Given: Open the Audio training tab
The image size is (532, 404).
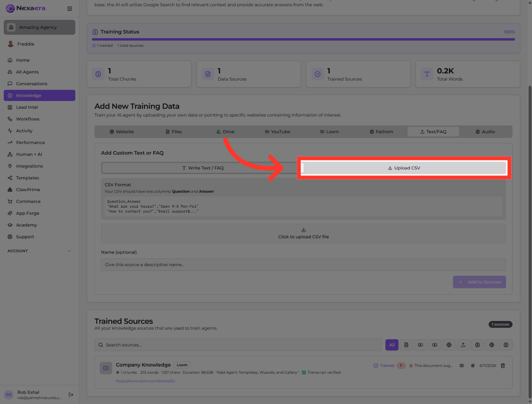Looking at the screenshot, I should pyautogui.click(x=485, y=132).
